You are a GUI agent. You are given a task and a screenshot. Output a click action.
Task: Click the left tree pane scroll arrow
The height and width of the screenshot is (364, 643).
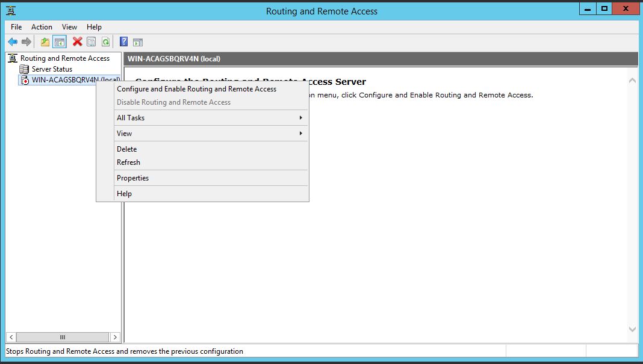click(10, 337)
